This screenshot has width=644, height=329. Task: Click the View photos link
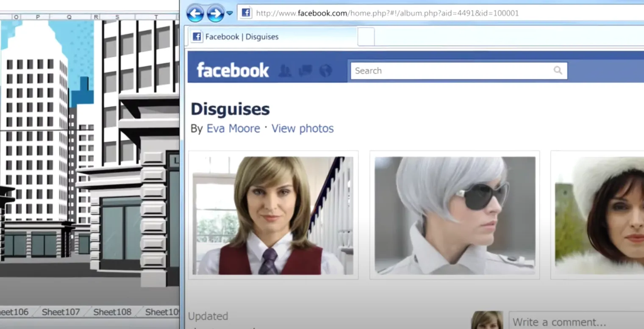(303, 128)
